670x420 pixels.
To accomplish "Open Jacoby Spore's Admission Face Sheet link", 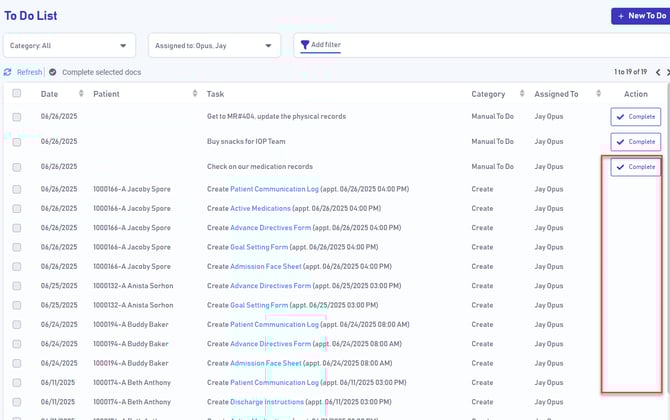I will tap(266, 266).
